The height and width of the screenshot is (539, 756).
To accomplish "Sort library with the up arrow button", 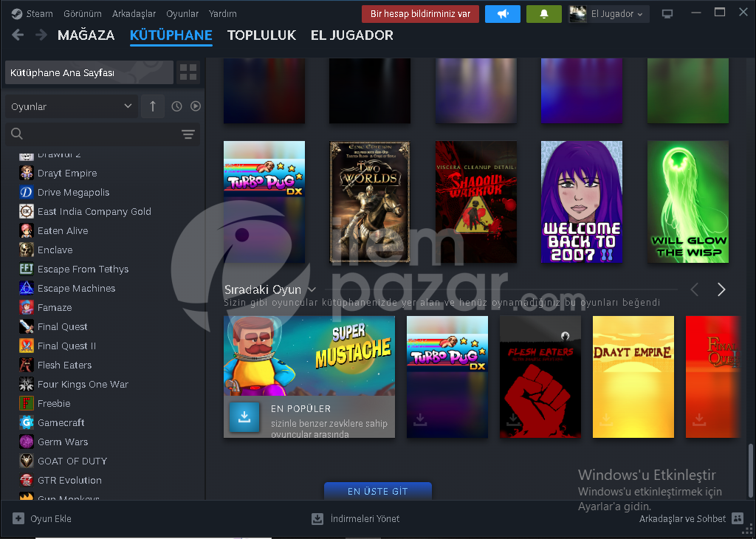I will click(153, 106).
